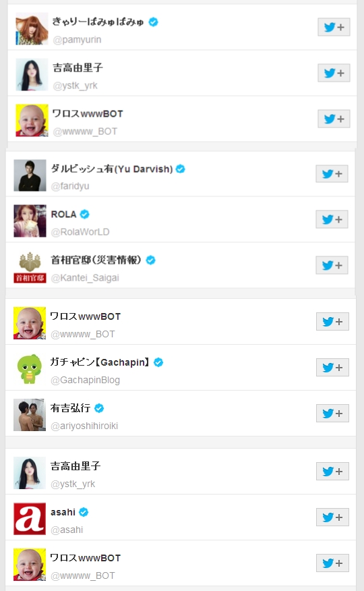Screen dimensions: 364x591
Task: Open Yu Darvish profile photo
Action: (30, 175)
